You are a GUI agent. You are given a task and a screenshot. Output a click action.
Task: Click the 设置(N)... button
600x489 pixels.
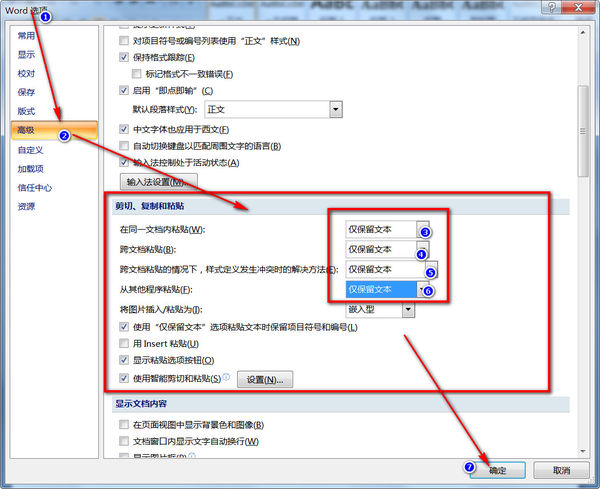coord(265,380)
